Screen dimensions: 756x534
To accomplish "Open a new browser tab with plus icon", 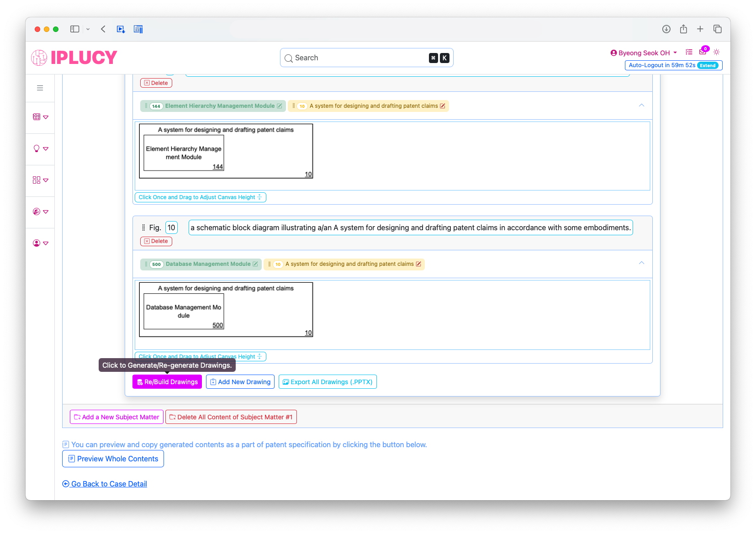I will click(x=700, y=29).
